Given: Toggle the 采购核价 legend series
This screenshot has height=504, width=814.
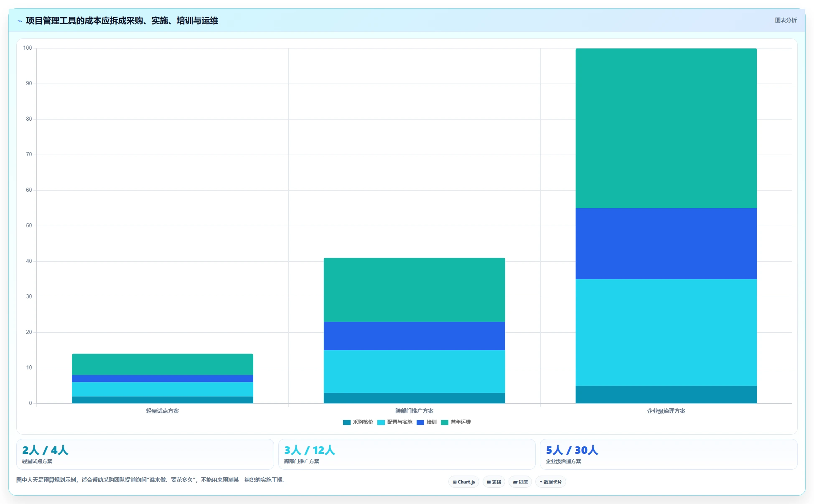Looking at the screenshot, I should (x=358, y=422).
